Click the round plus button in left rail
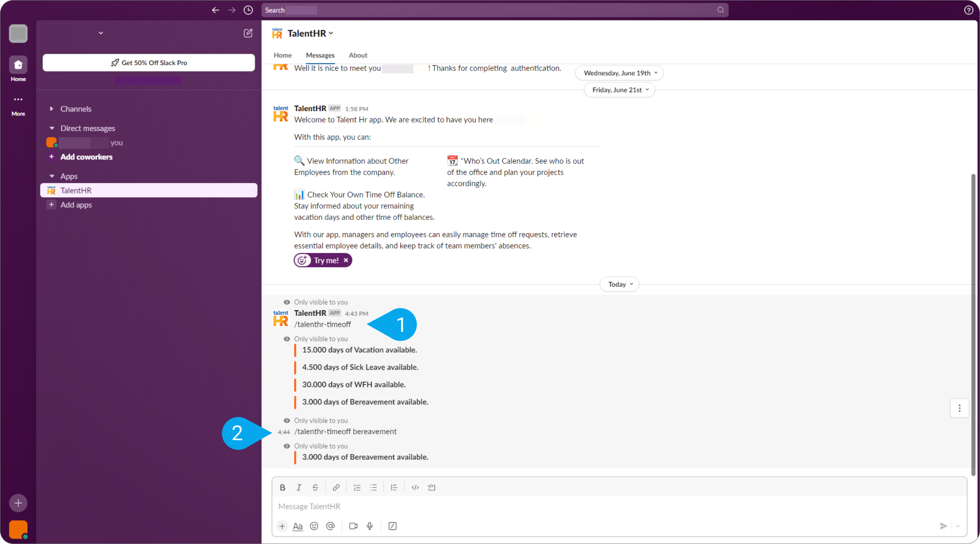This screenshot has height=544, width=980. click(x=18, y=503)
